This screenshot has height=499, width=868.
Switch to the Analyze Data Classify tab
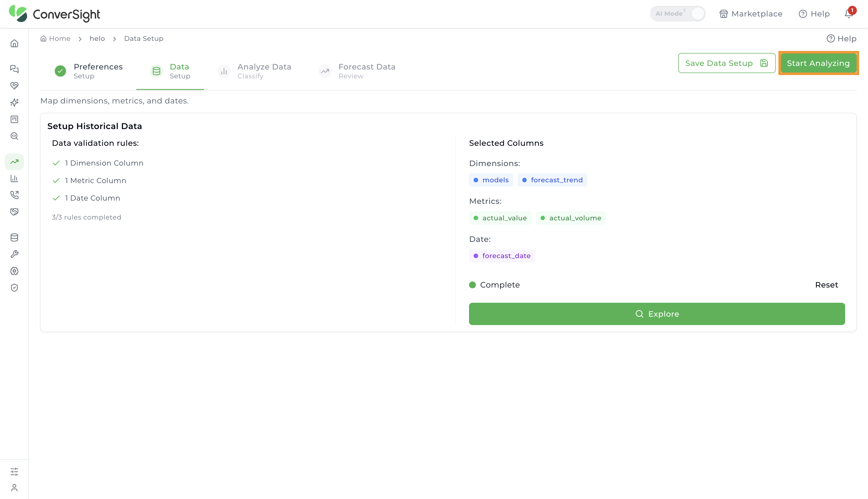pos(254,71)
